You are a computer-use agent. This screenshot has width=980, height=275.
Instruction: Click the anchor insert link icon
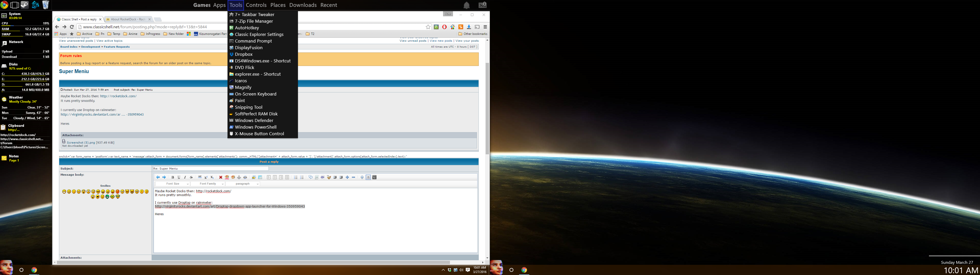[x=239, y=177]
